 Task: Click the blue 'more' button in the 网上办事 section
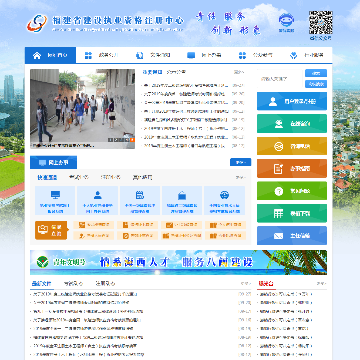pyautogui.click(x=240, y=162)
